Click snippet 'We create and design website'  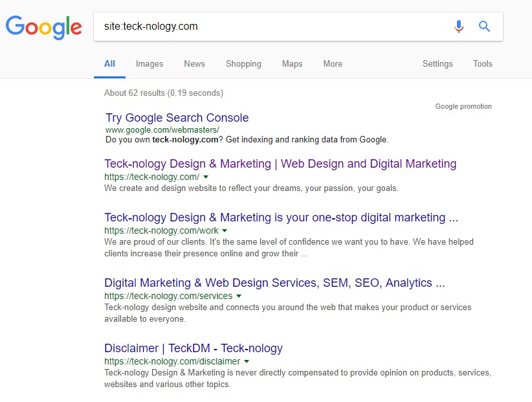click(251, 188)
